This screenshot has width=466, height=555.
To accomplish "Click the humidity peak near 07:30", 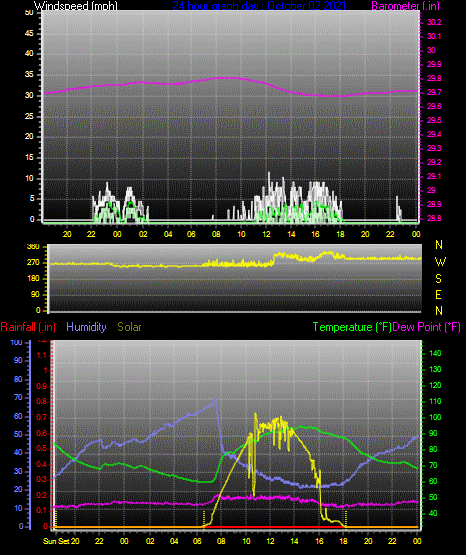I will coord(214,400).
